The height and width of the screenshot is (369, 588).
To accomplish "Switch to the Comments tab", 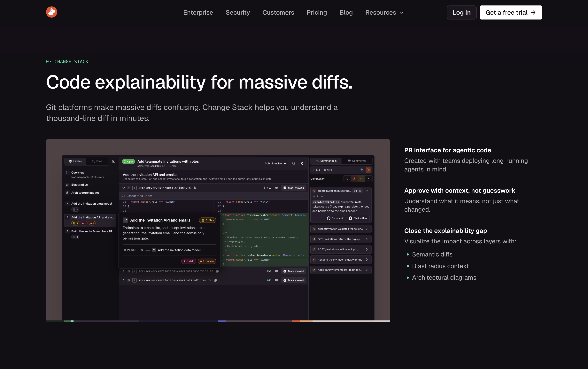I will [x=357, y=161].
